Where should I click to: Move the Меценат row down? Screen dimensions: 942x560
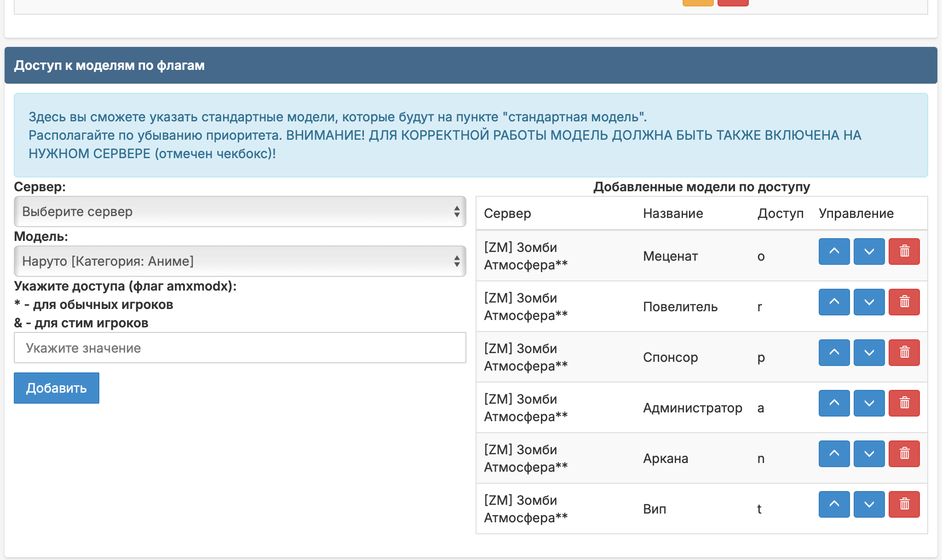tap(869, 251)
